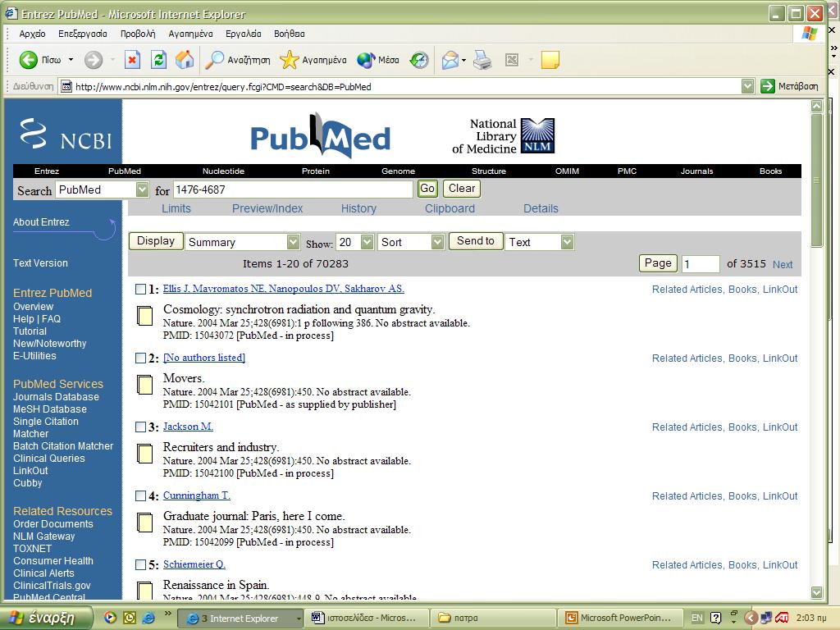
Task: Click the Stop loading icon
Action: pyautogui.click(x=132, y=60)
